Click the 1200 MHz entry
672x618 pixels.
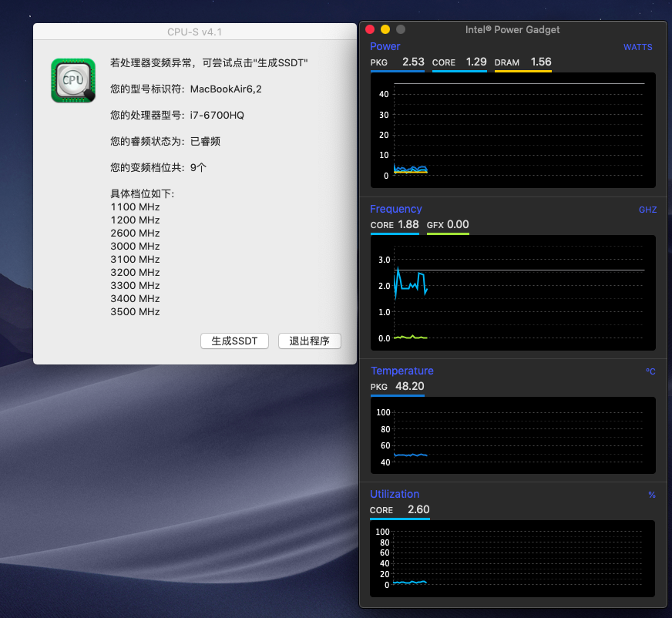[135, 220]
